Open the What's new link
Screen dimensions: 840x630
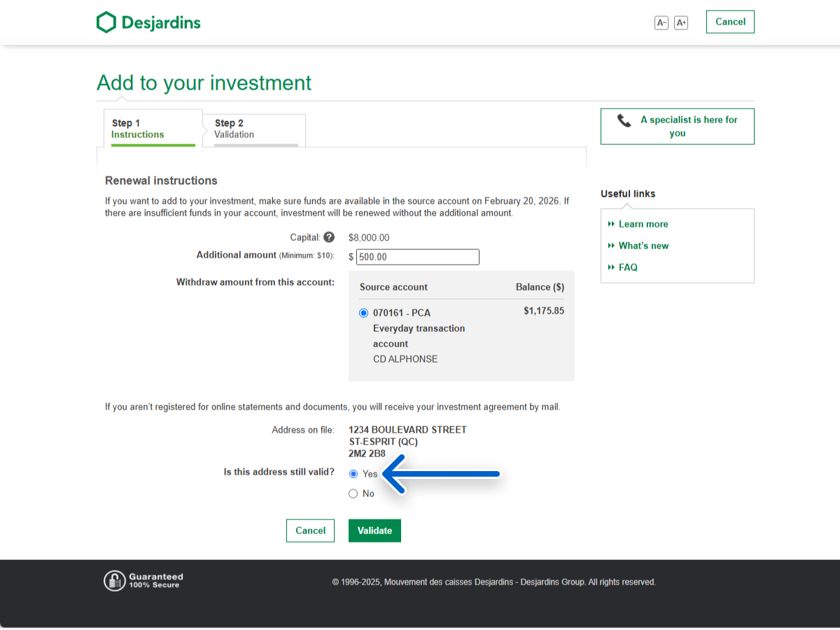coord(643,246)
